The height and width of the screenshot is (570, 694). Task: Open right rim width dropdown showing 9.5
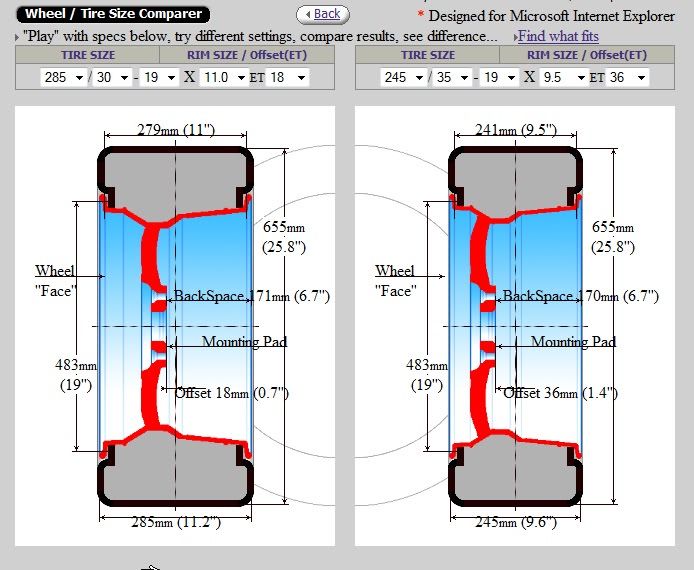pos(564,77)
